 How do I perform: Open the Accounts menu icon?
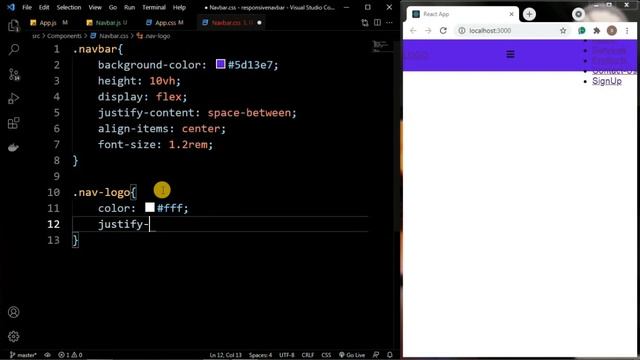(x=13, y=312)
